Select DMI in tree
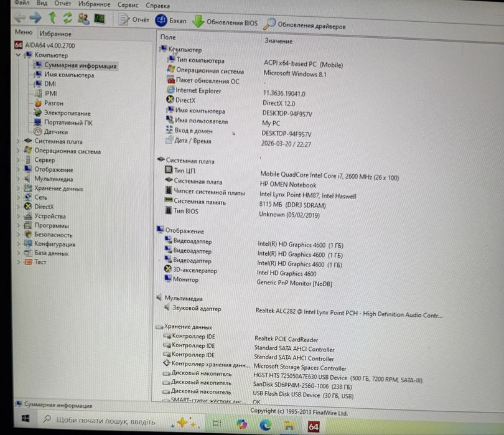Screen dimensions: 504x435 [x=50, y=84]
